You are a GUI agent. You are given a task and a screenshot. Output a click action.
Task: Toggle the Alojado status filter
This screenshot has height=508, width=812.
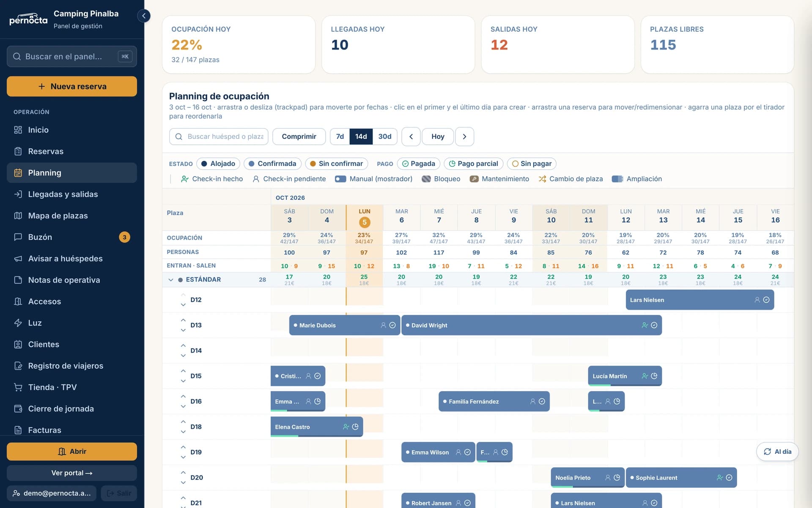(218, 163)
